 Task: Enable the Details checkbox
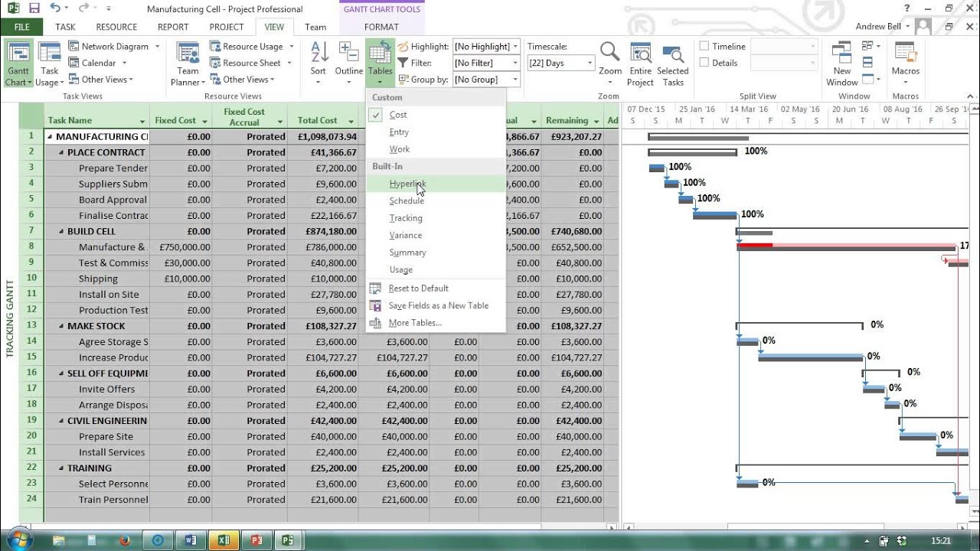pyautogui.click(x=704, y=63)
